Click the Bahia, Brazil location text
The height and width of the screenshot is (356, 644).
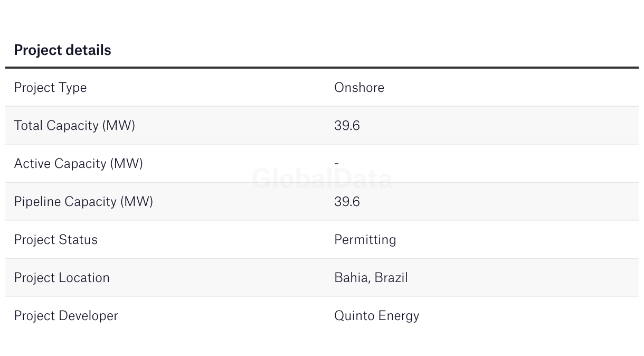coord(371,278)
